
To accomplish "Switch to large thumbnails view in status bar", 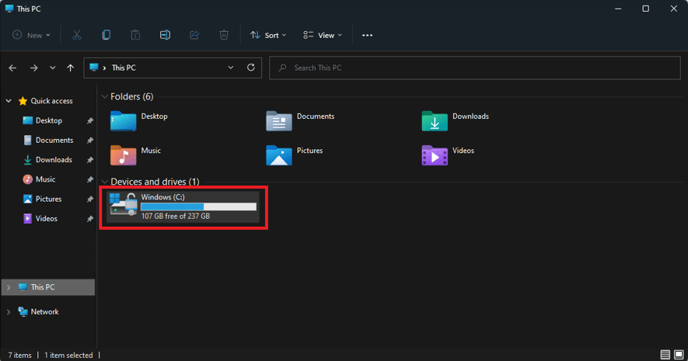I will click(679, 354).
